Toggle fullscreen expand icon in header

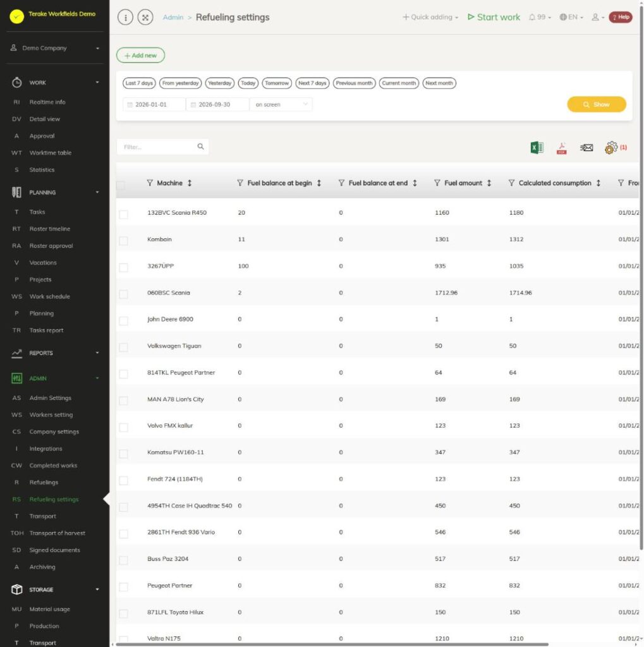(145, 17)
